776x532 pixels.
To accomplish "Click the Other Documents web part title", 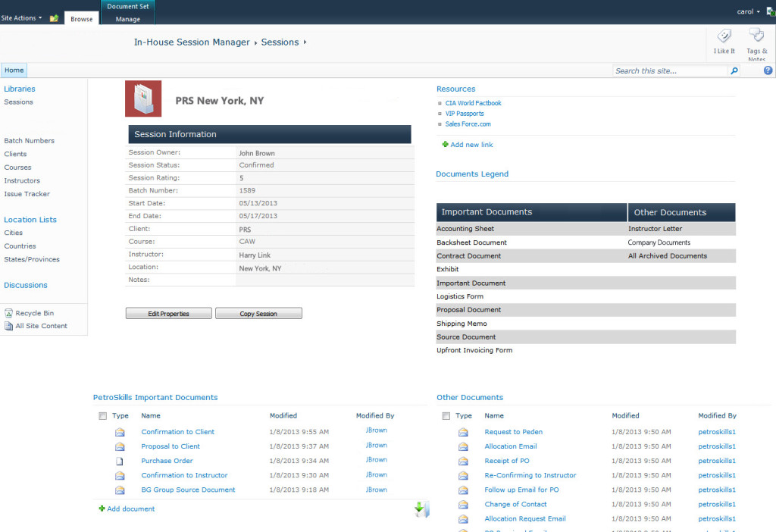I will (x=470, y=397).
